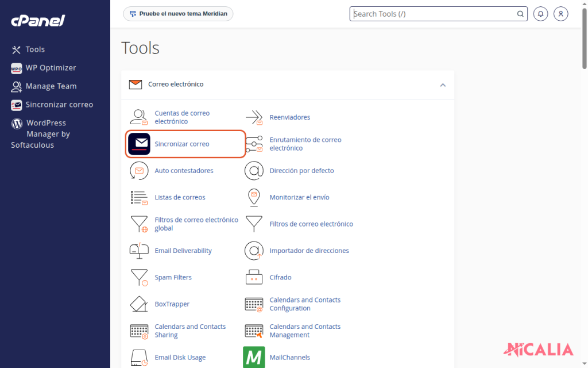Screen dimensions: 588x368
Task: Click the search magnifier icon
Action: (x=520, y=14)
